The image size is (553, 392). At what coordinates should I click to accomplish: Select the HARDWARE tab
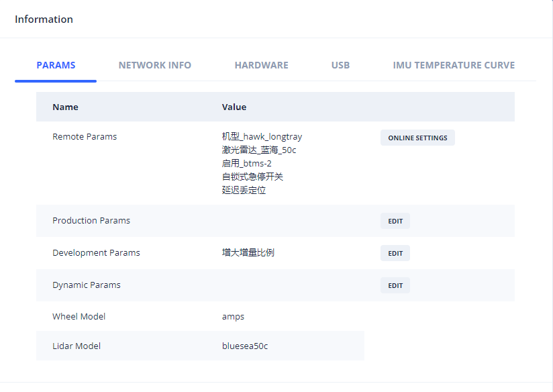point(261,65)
